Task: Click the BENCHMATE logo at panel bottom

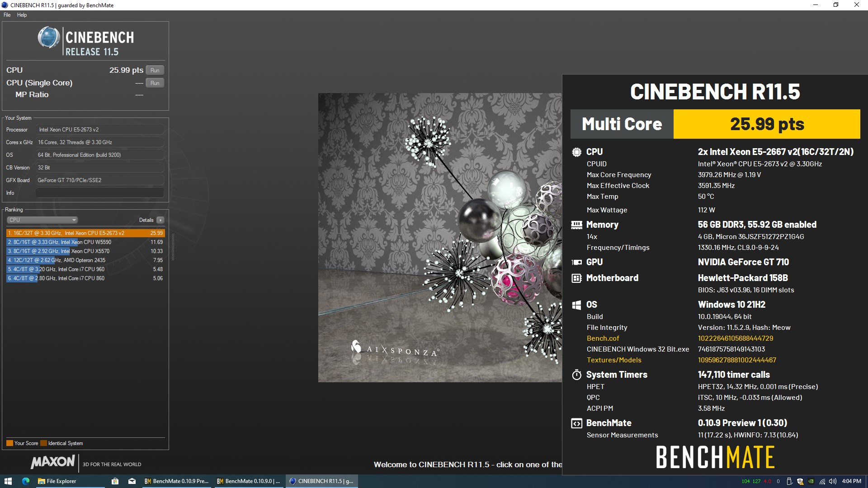Action: pos(715,457)
